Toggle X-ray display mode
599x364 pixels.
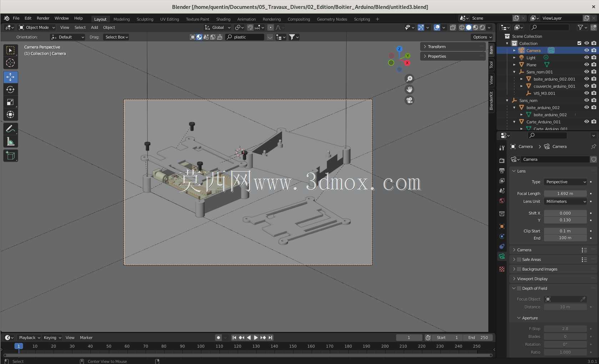coord(453,27)
